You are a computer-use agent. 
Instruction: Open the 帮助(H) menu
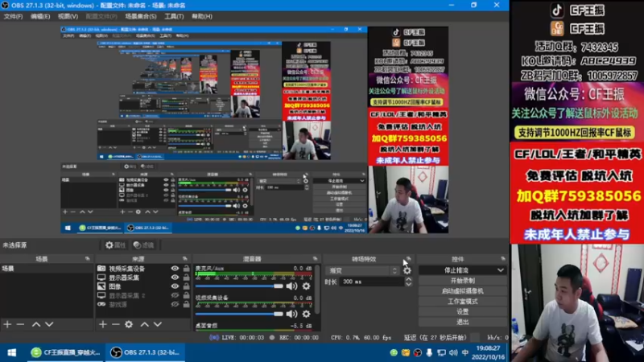tap(202, 16)
